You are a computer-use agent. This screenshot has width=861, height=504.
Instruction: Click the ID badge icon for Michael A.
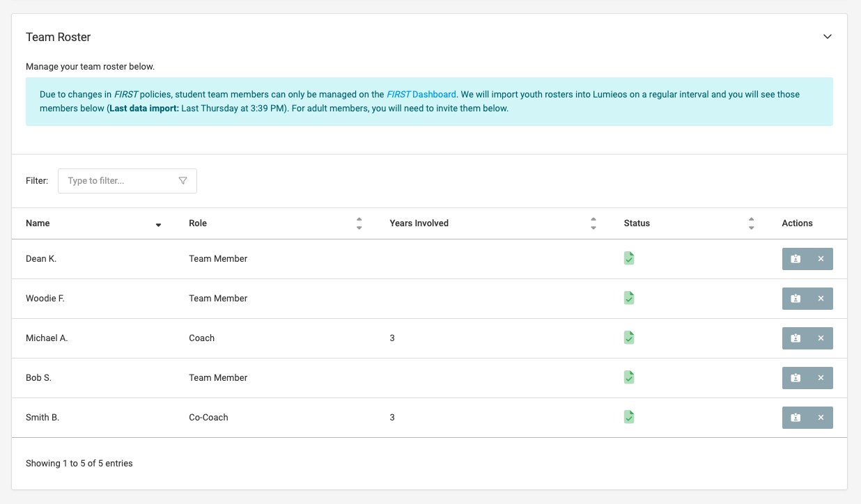[x=796, y=338]
